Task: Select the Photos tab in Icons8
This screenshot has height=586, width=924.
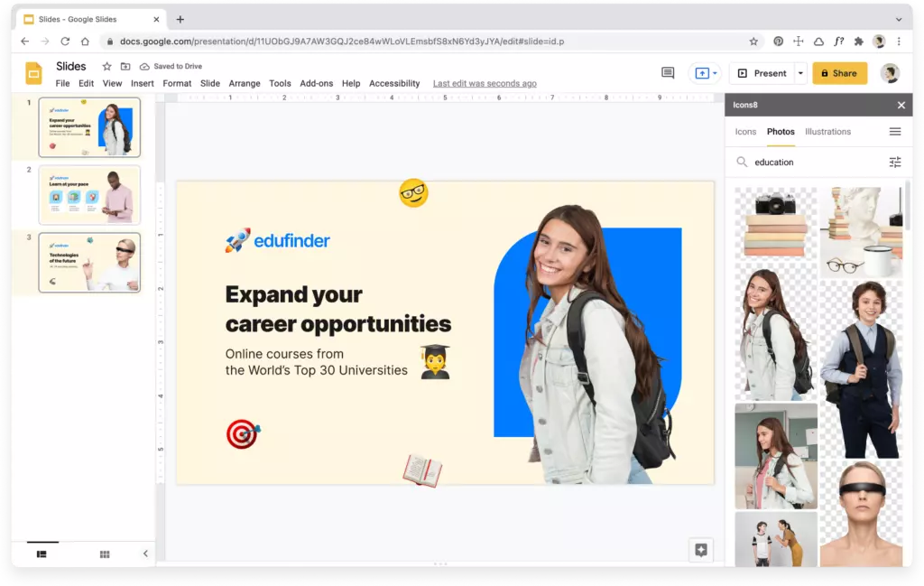Action: 781,132
